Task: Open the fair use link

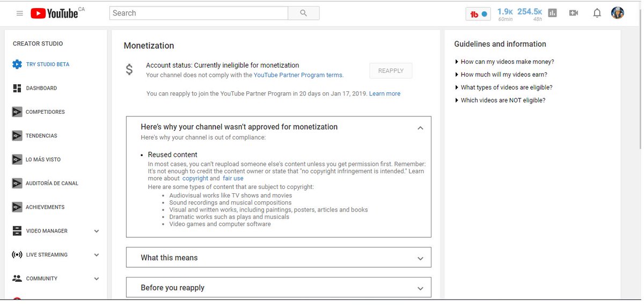Action: [x=233, y=178]
